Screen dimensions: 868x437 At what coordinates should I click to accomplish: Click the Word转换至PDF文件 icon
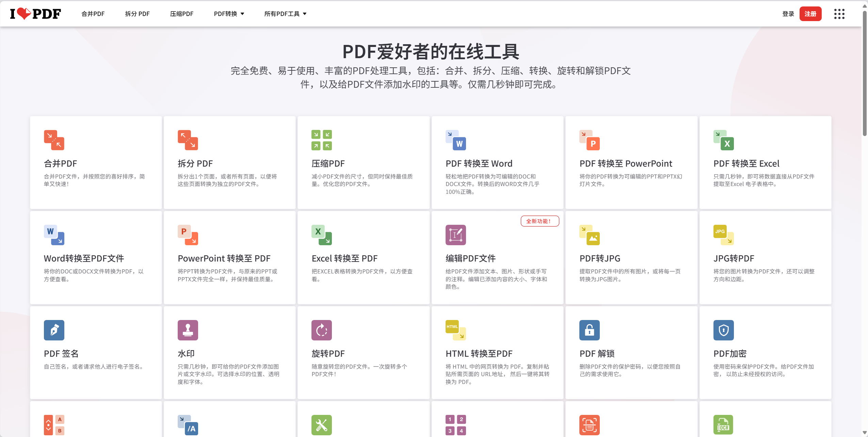[x=54, y=235]
